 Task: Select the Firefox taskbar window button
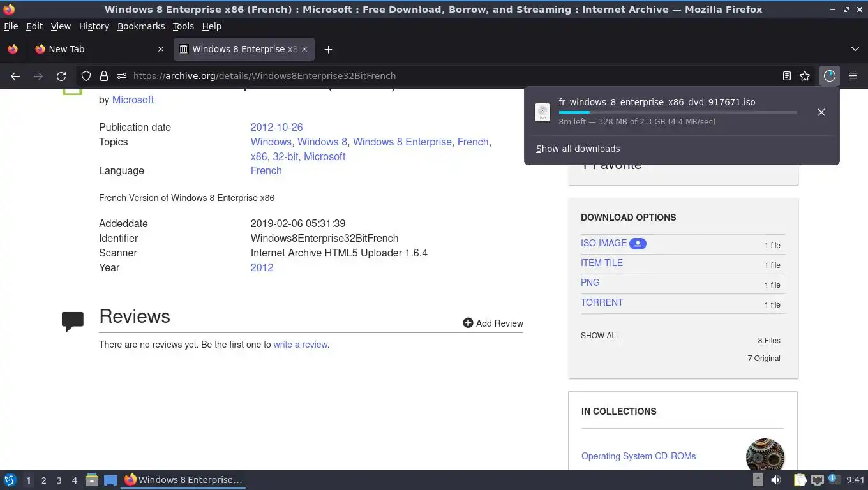[184, 480]
